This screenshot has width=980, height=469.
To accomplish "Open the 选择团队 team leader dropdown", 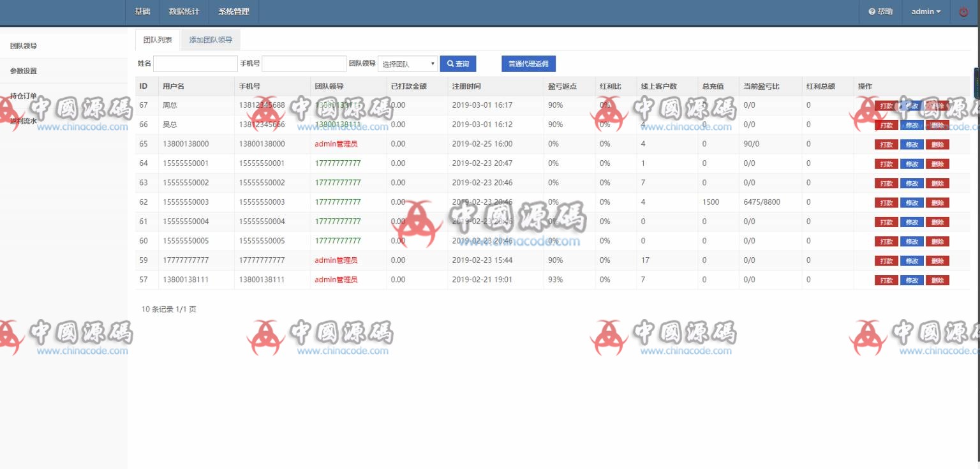I will point(407,63).
